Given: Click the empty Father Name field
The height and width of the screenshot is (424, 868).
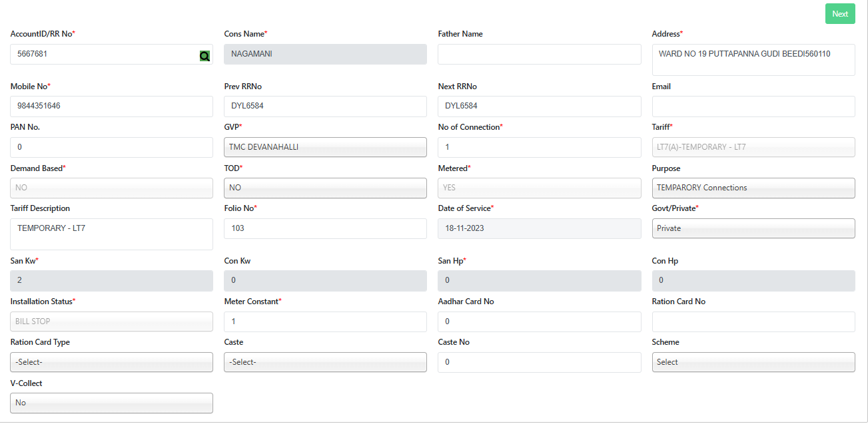Looking at the screenshot, I should [x=540, y=55].
